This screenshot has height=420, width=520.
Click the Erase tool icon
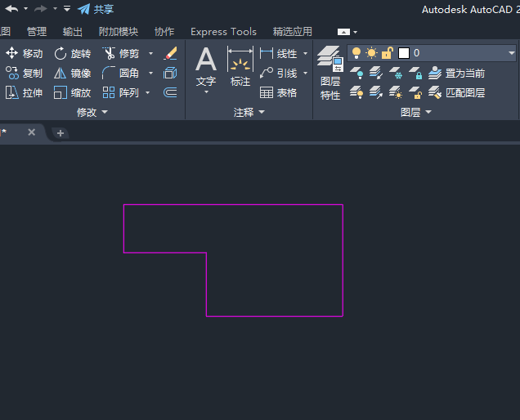(x=170, y=53)
